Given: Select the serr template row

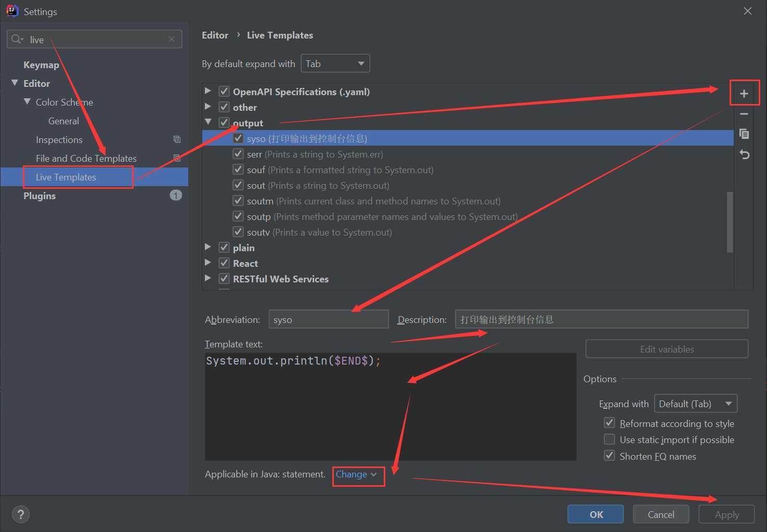Looking at the screenshot, I should 467,154.
